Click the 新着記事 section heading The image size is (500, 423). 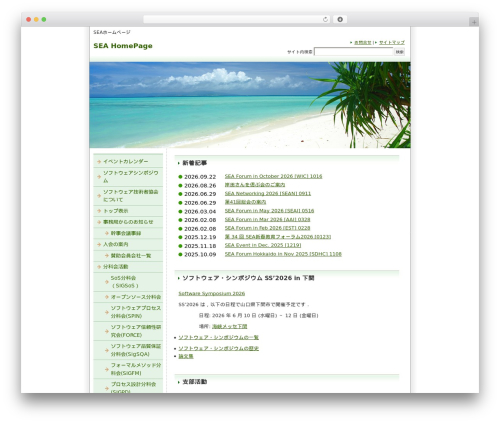point(195,163)
